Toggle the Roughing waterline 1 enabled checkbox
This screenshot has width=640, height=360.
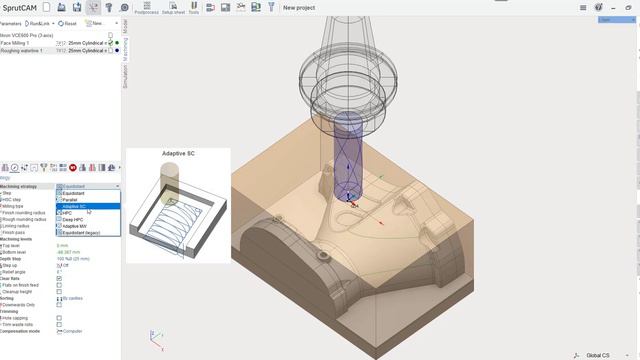coord(110,51)
